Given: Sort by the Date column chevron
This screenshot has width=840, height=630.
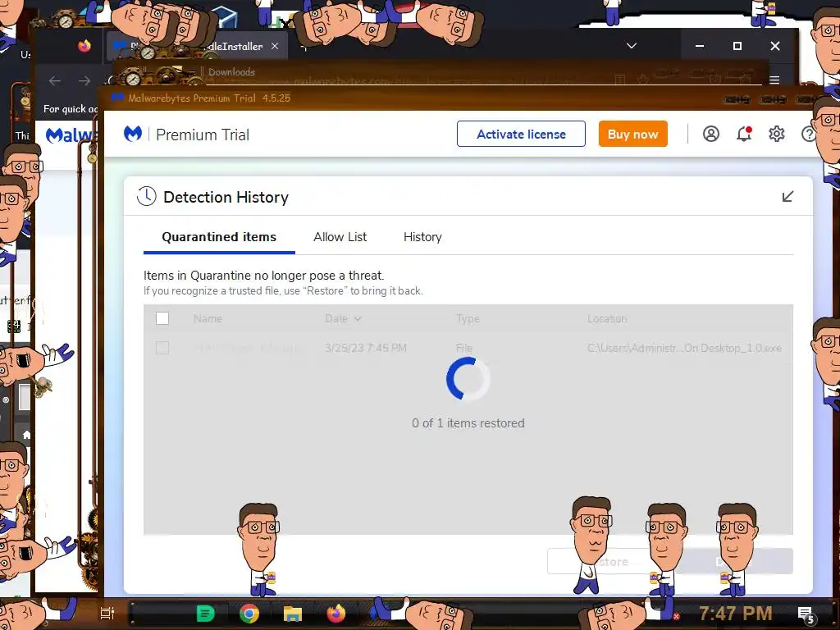Looking at the screenshot, I should [x=358, y=319].
